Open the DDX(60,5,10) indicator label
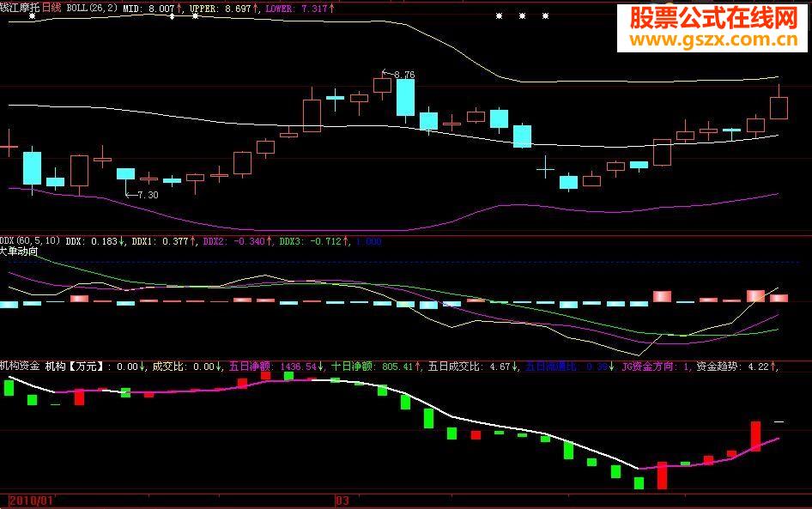This screenshot has width=812, height=509. (30, 241)
